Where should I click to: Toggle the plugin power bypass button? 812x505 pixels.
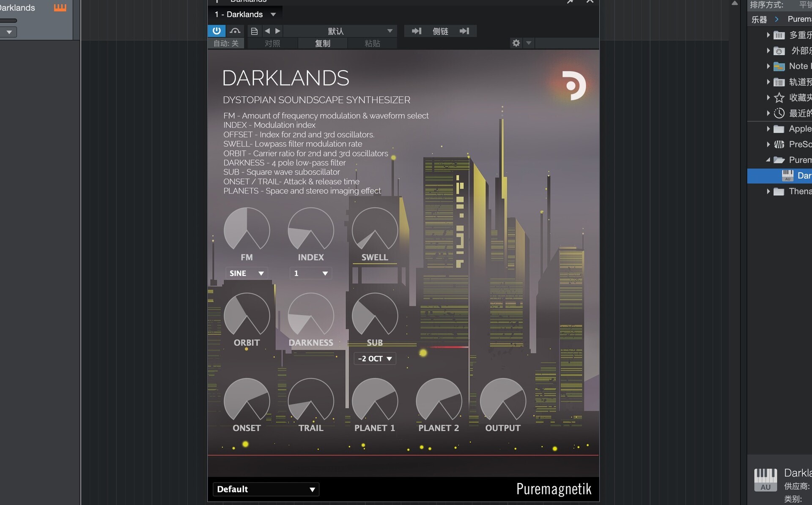(x=217, y=31)
